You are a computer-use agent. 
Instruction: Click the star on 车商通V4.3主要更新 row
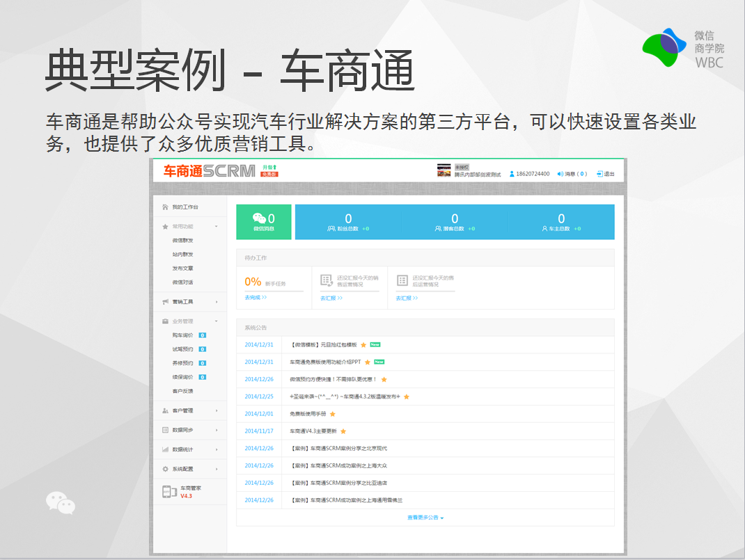click(343, 431)
